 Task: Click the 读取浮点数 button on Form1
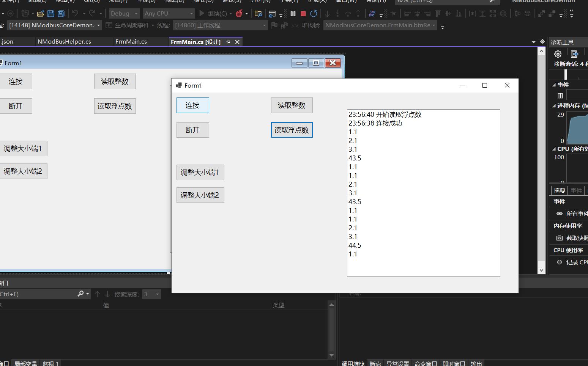[x=292, y=130]
